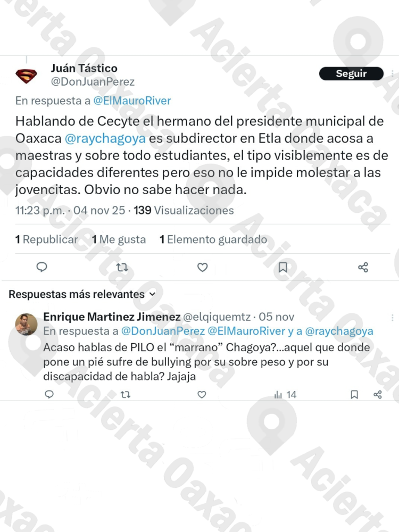The height and width of the screenshot is (532, 399).
Task: Share Enrique Martinez Jimenez's reply
Action: tap(378, 394)
